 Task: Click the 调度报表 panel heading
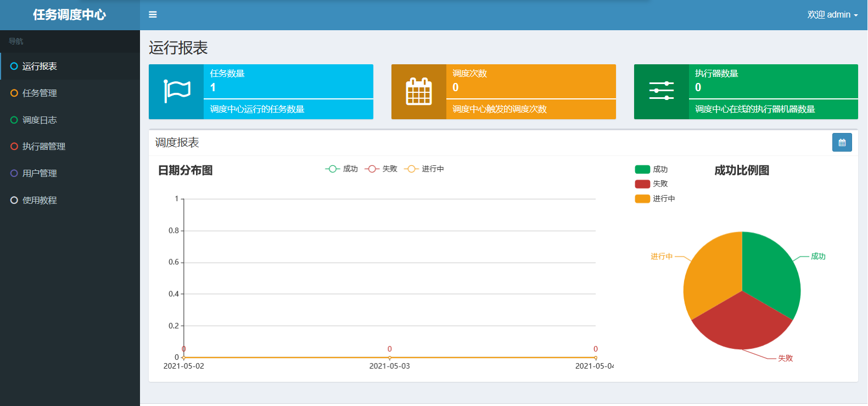tap(177, 142)
